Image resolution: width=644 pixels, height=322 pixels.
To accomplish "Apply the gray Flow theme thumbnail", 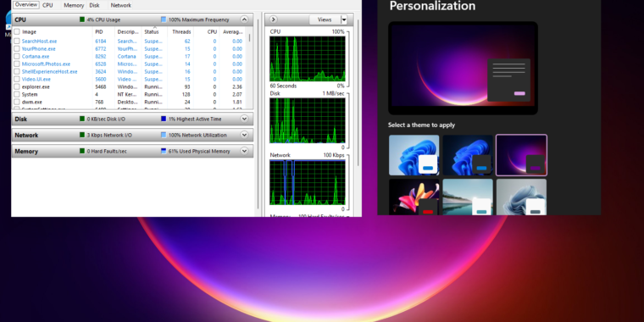I will [x=521, y=197].
